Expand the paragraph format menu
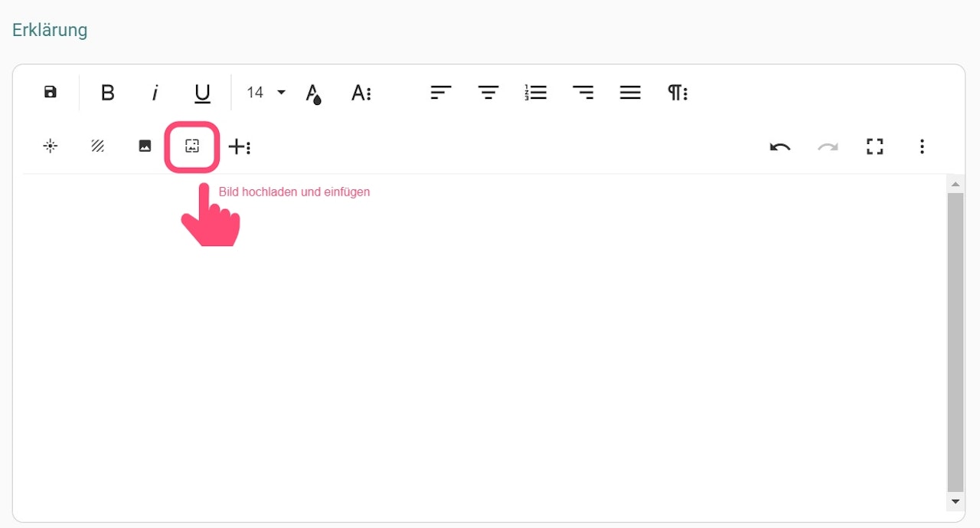 tap(678, 93)
